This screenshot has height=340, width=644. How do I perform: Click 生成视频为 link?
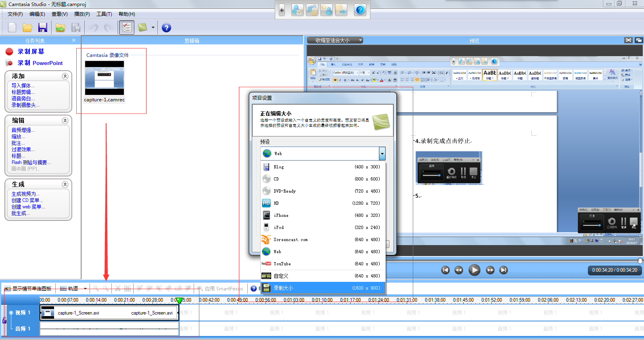(25, 194)
